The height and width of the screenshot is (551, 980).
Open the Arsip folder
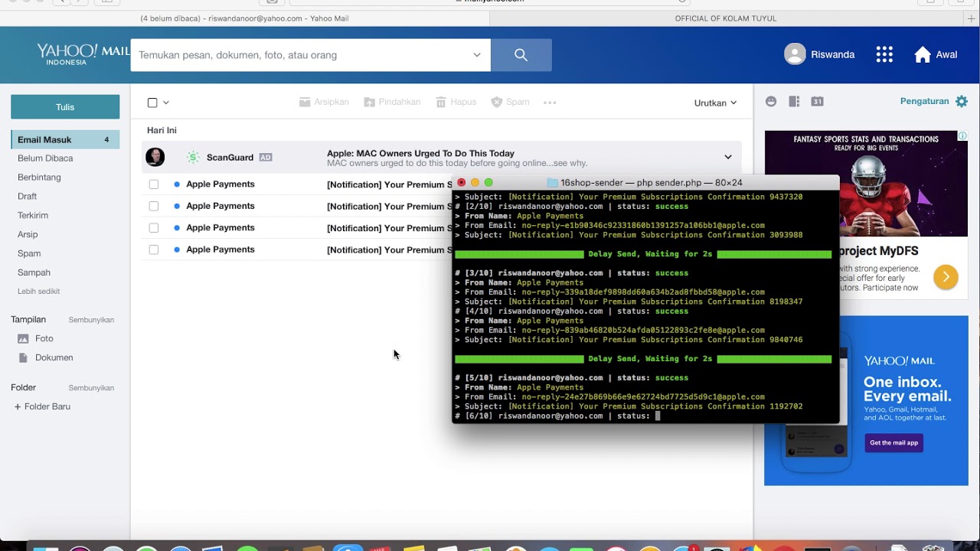tap(28, 234)
